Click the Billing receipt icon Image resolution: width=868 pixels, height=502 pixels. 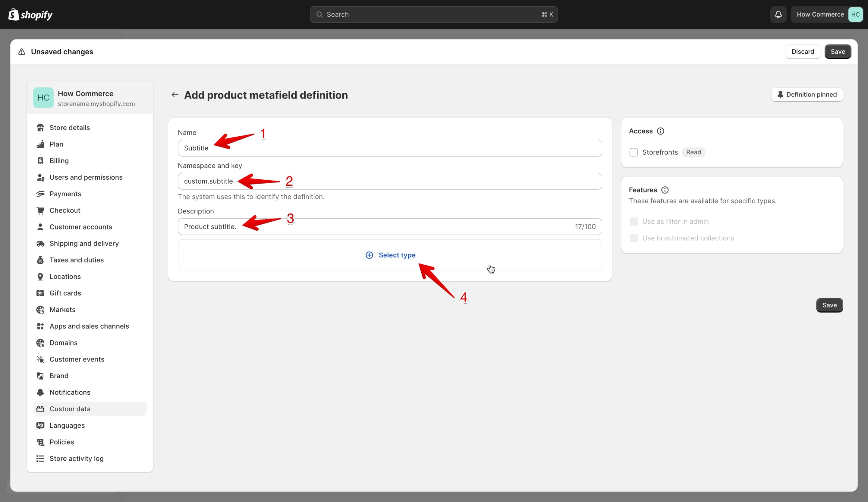pos(40,161)
